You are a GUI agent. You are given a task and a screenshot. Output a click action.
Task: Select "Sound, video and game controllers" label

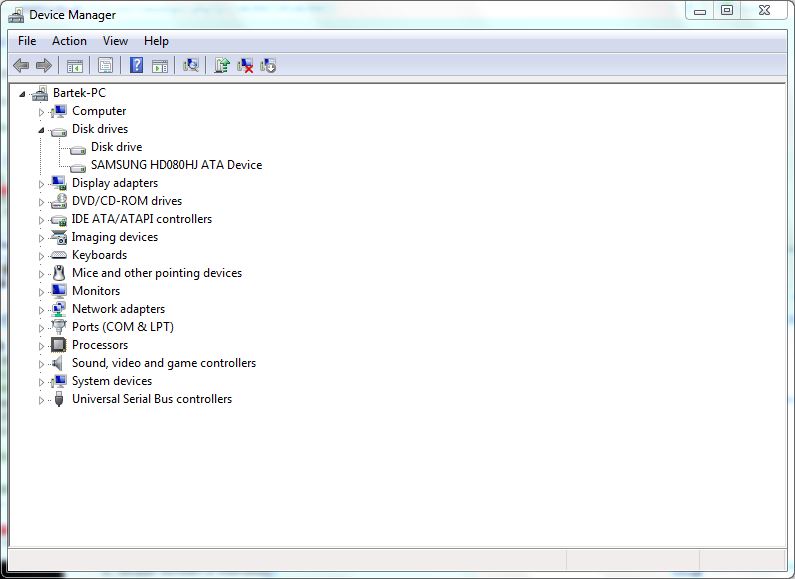click(x=164, y=363)
